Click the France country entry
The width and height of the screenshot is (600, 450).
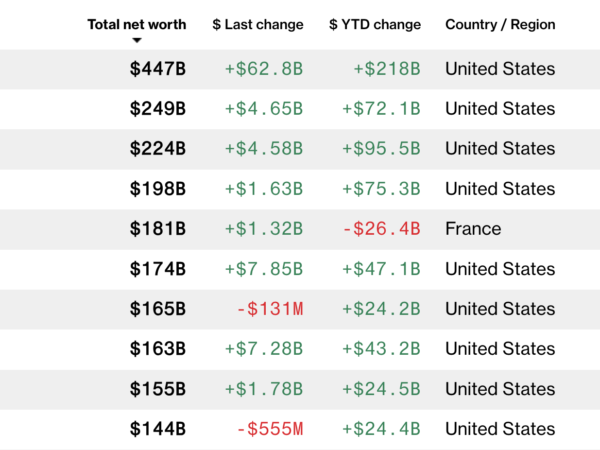pos(473,229)
